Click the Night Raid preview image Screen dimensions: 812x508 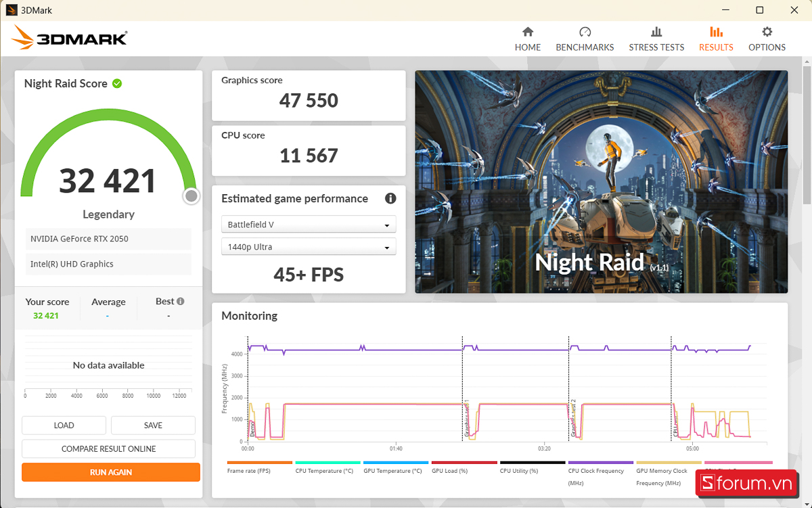pyautogui.click(x=602, y=182)
